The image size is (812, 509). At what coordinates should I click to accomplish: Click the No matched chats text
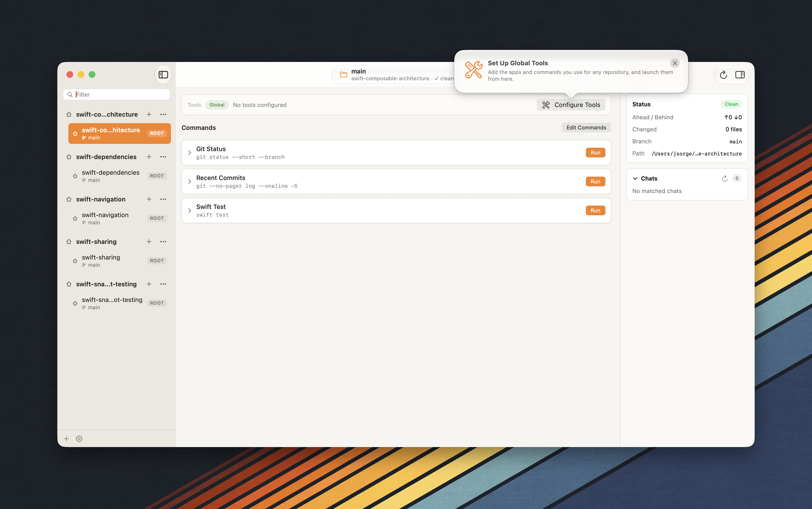point(657,191)
